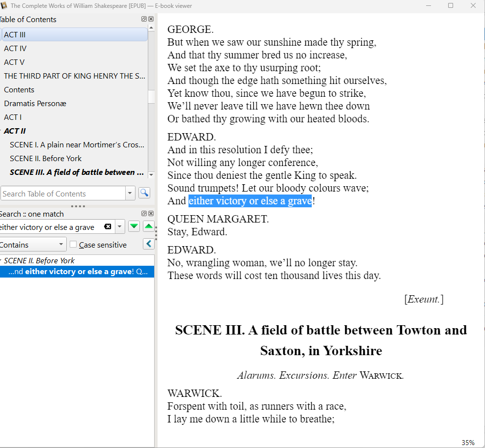Open the search history dropdown arrow
Viewport: 485px width, 448px height.
[x=119, y=226]
